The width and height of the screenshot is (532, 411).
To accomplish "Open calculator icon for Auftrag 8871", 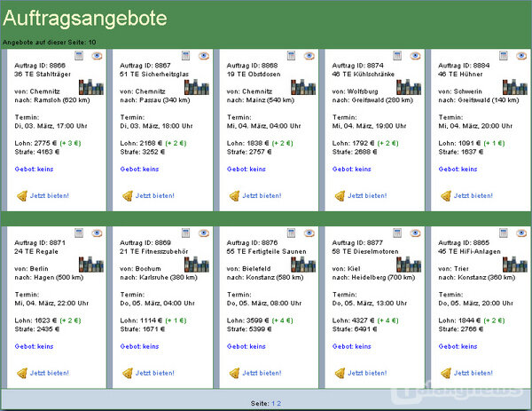I will pos(79,233).
